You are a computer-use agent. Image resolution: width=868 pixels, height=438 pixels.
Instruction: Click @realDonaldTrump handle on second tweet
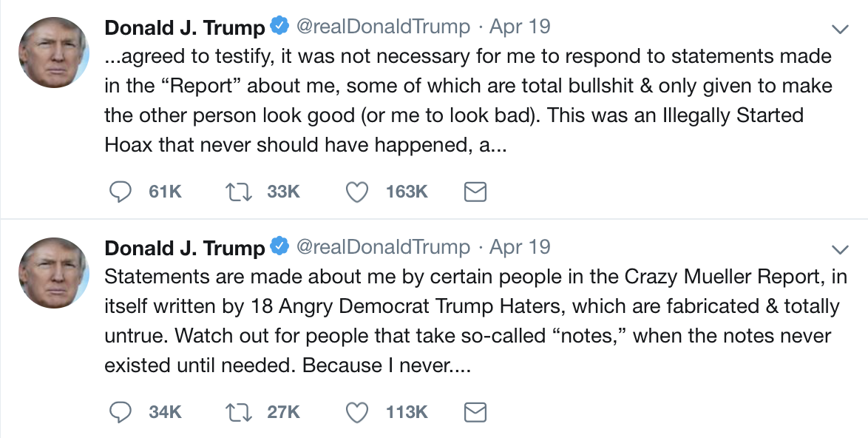click(x=382, y=247)
